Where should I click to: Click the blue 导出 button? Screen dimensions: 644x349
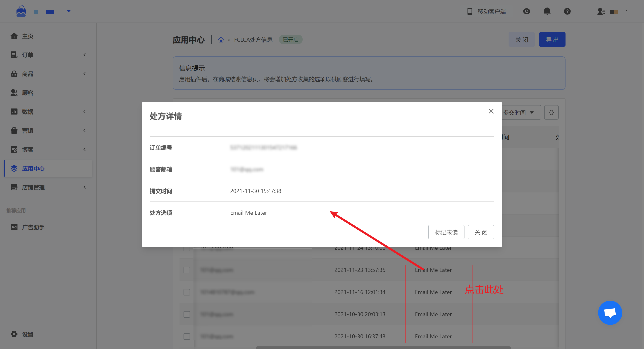[x=552, y=39]
